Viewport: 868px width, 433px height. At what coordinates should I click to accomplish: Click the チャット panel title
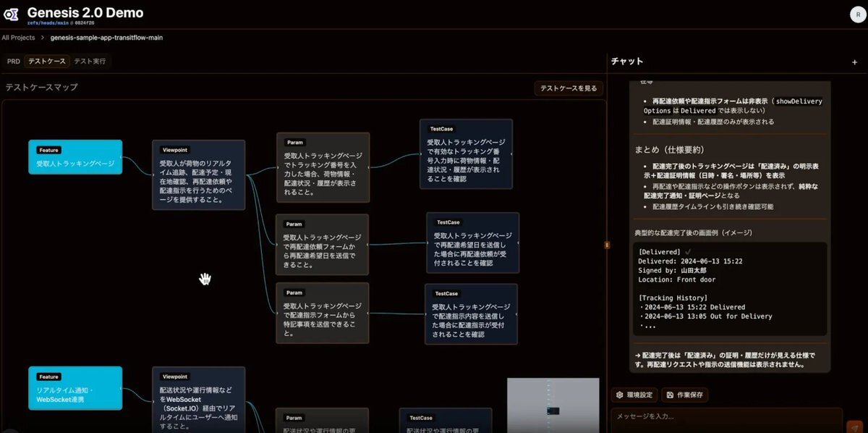(627, 62)
